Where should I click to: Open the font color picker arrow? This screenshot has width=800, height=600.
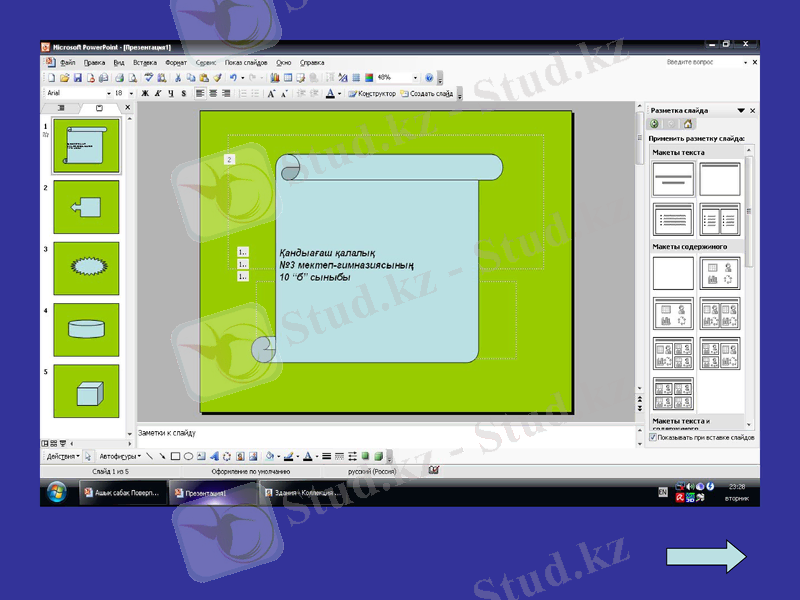point(340,93)
